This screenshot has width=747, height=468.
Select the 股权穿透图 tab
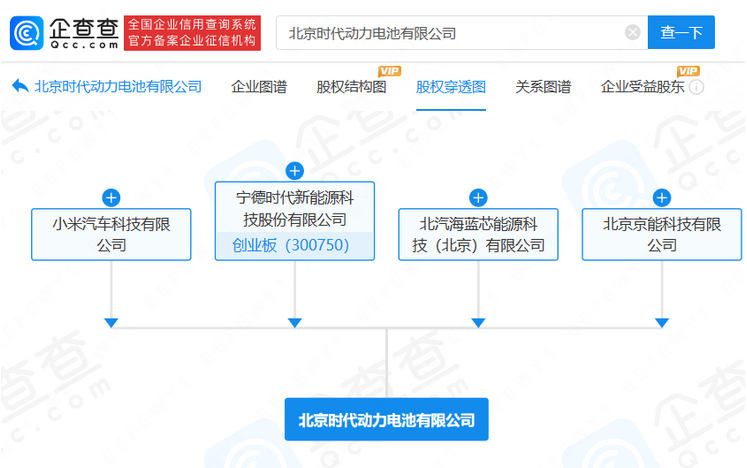tap(451, 87)
